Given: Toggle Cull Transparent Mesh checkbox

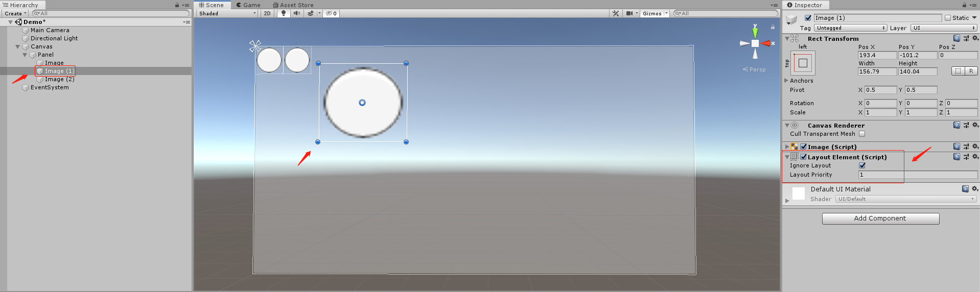Looking at the screenshot, I should 862,134.
